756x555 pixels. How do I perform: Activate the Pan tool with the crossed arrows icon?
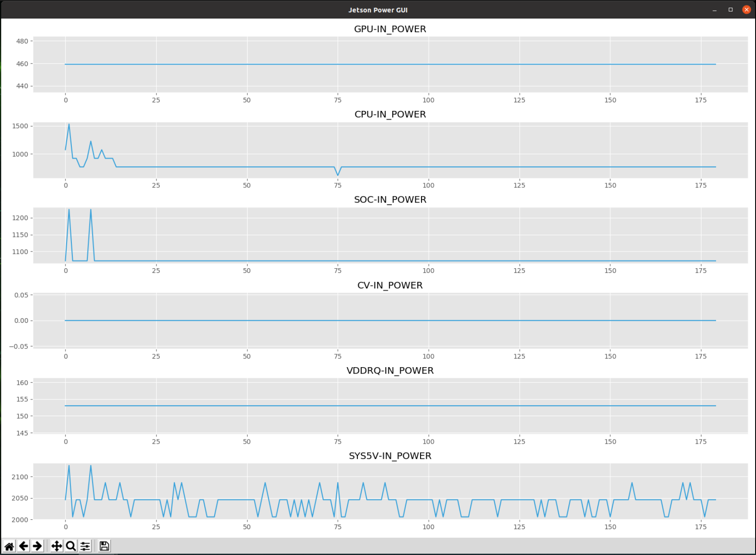click(56, 546)
